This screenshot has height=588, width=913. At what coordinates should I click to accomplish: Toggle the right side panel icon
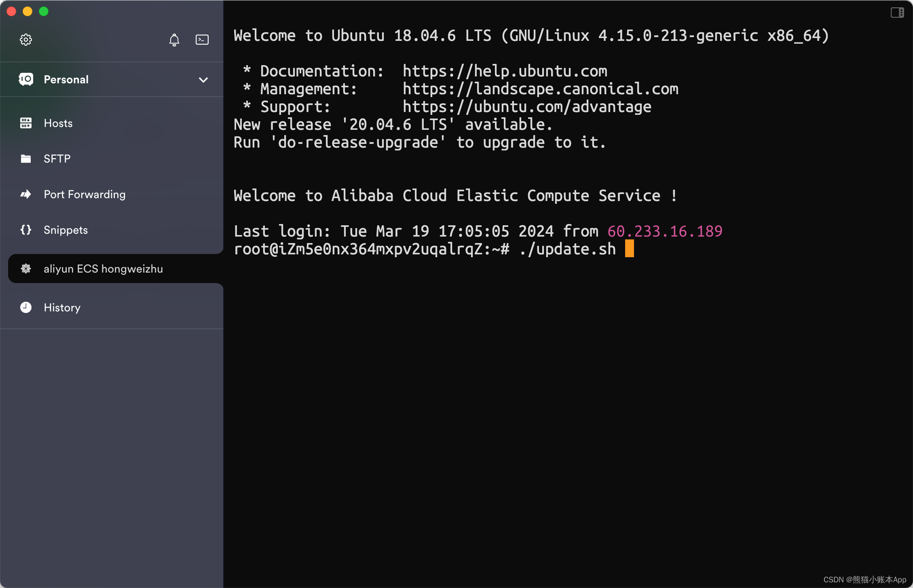[897, 13]
